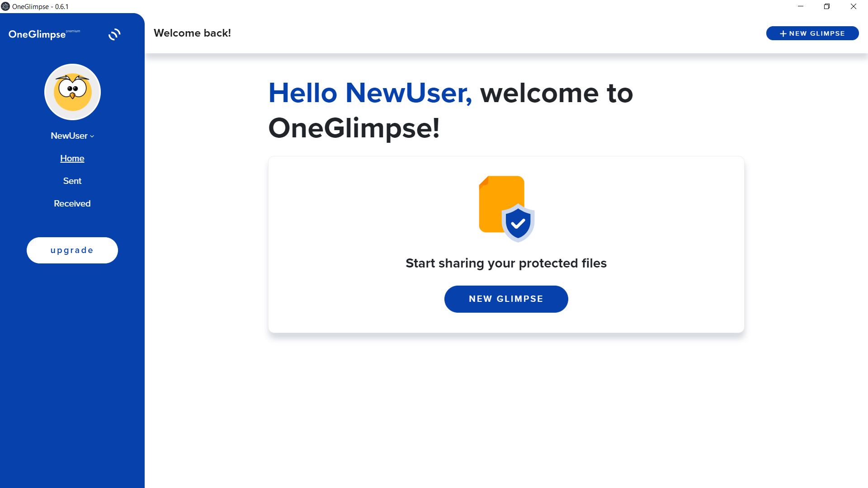
Task: Open the Received section
Action: (72, 204)
